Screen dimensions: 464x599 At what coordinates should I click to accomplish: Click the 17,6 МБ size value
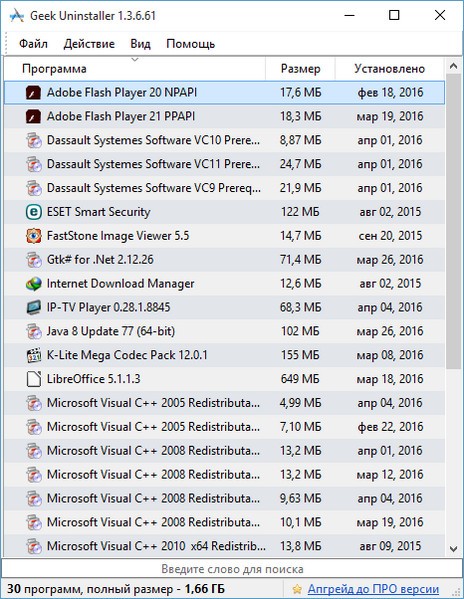[x=300, y=92]
